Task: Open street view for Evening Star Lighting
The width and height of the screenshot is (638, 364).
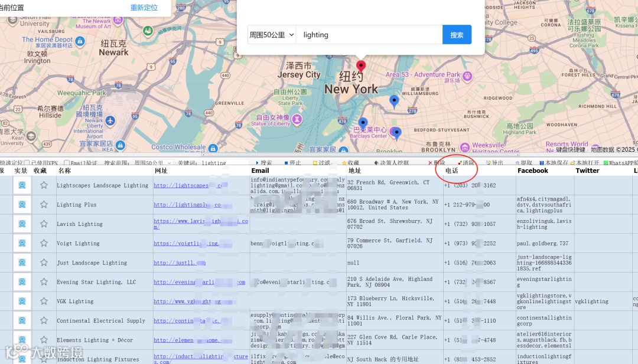Action: point(22,281)
